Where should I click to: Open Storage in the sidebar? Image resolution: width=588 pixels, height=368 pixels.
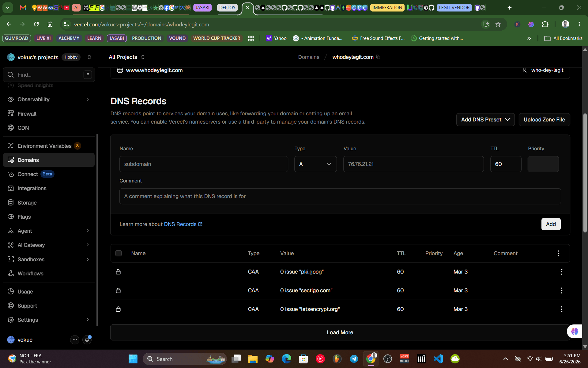(49, 203)
